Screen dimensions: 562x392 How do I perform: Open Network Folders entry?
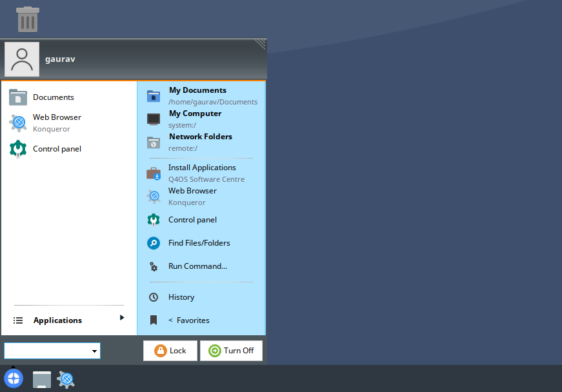tap(201, 142)
